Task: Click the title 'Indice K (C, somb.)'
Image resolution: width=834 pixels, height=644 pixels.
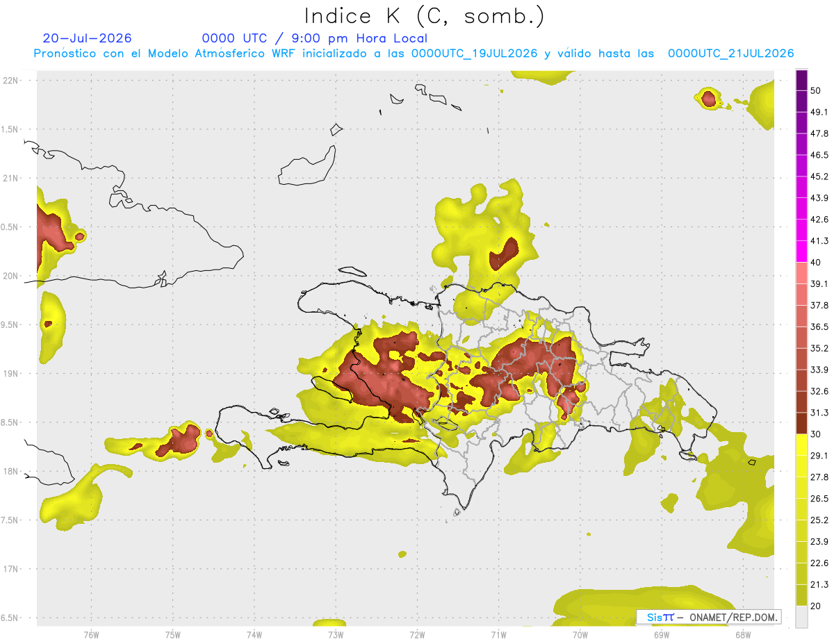Action: point(425,15)
